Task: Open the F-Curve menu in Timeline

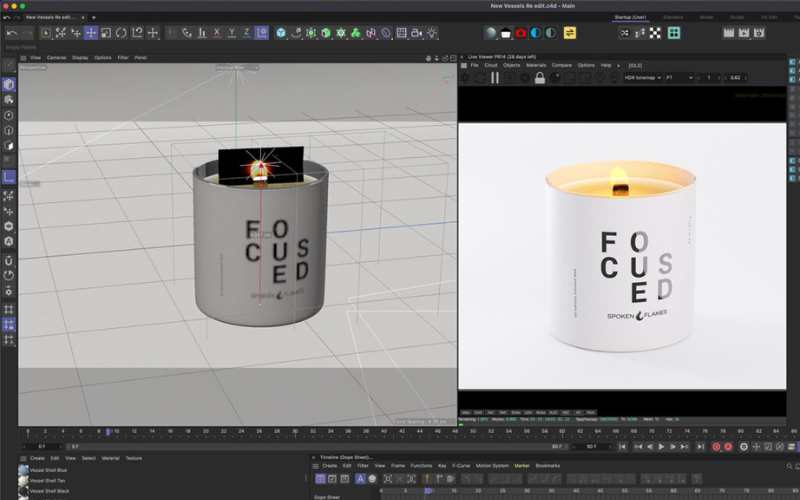Action: pos(461,466)
